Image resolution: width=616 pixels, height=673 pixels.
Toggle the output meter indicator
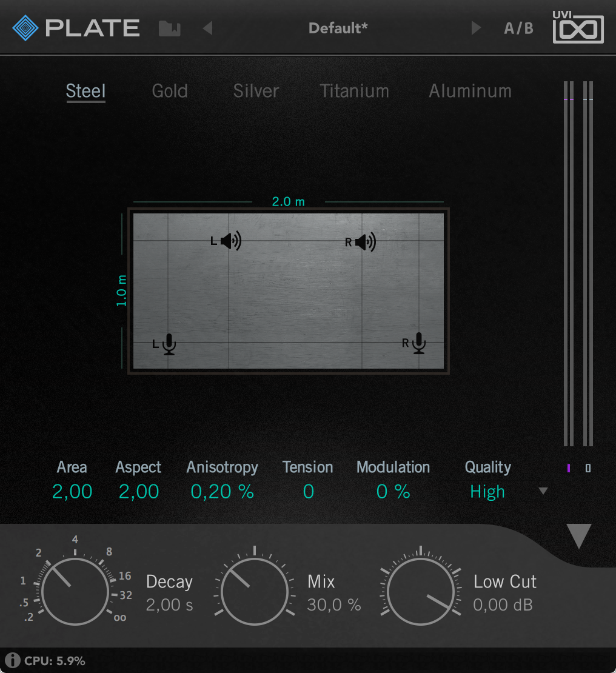click(588, 467)
